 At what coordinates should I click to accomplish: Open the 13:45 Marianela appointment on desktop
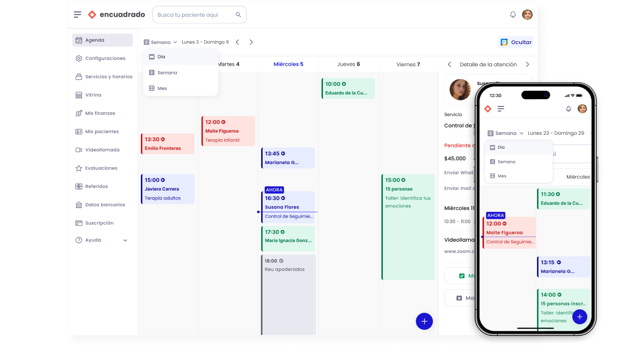[288, 158]
